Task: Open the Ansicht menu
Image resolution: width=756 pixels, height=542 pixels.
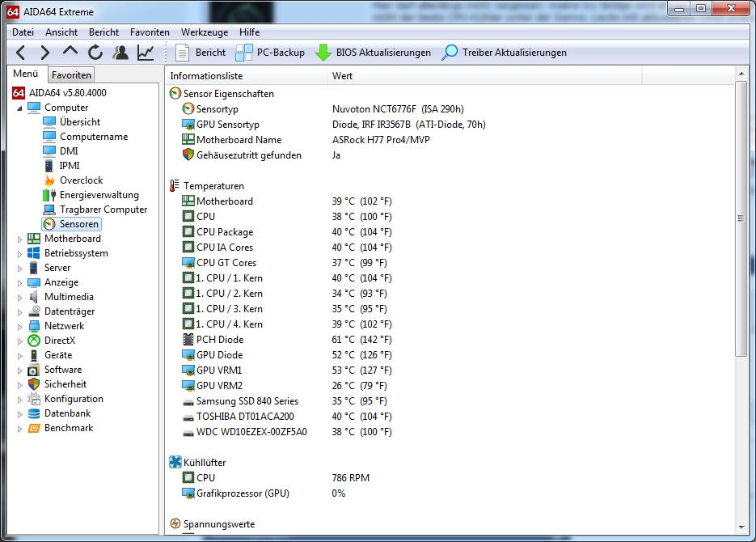Action: point(61,32)
